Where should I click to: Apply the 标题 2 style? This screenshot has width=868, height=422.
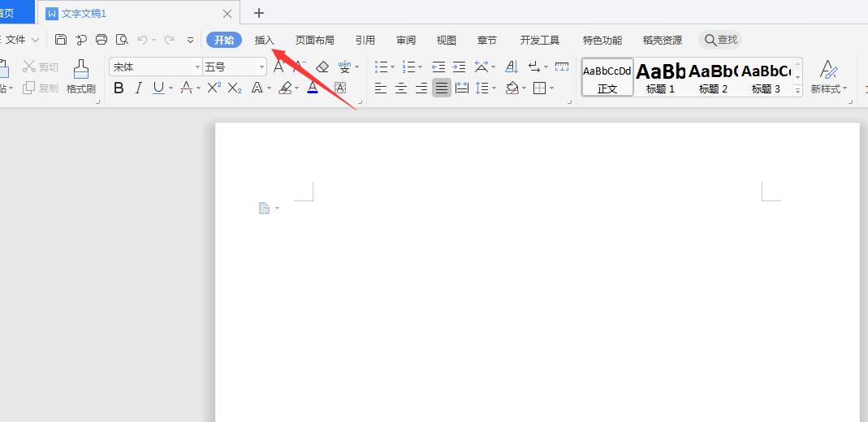pyautogui.click(x=713, y=77)
